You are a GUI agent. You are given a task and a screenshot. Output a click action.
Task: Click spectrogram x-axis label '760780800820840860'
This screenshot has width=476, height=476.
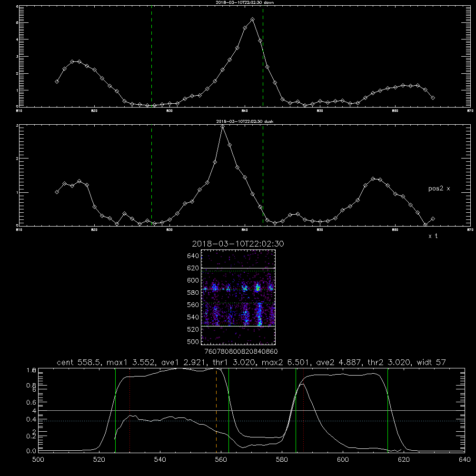(x=241, y=351)
